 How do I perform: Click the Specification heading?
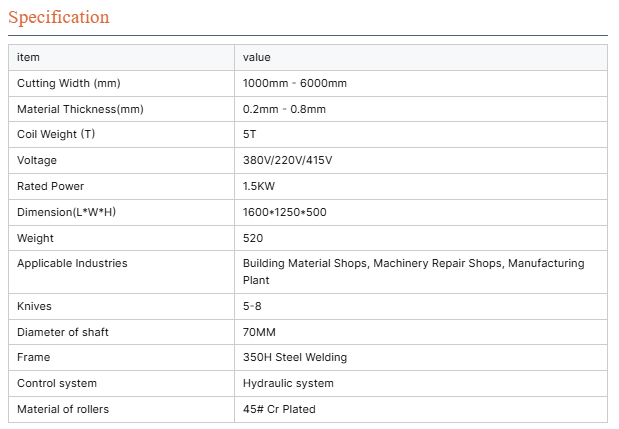59,17
